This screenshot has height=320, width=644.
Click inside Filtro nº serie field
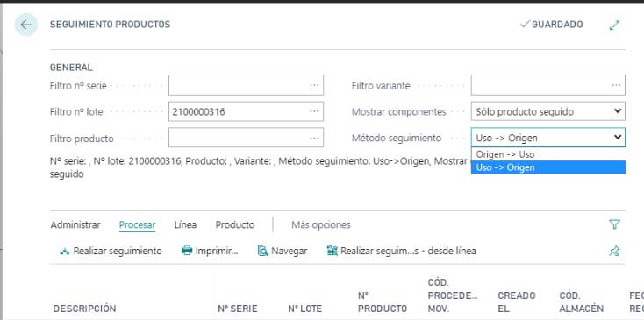(246, 85)
